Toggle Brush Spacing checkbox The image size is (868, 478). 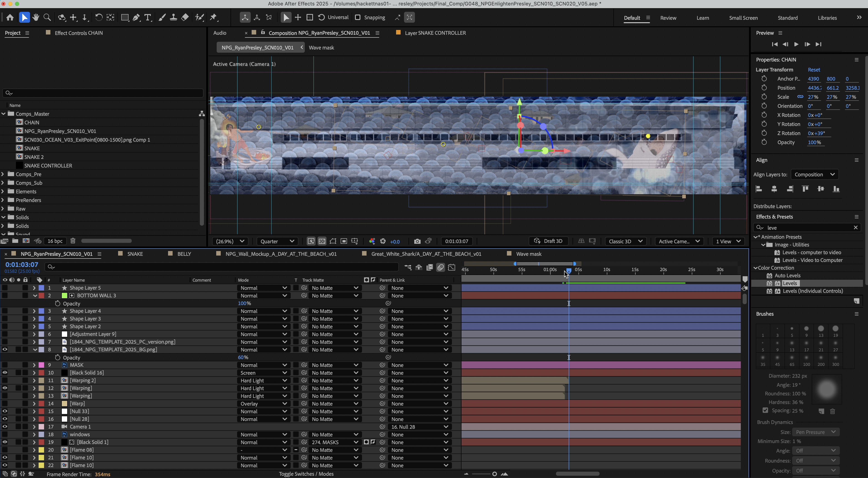(765, 410)
